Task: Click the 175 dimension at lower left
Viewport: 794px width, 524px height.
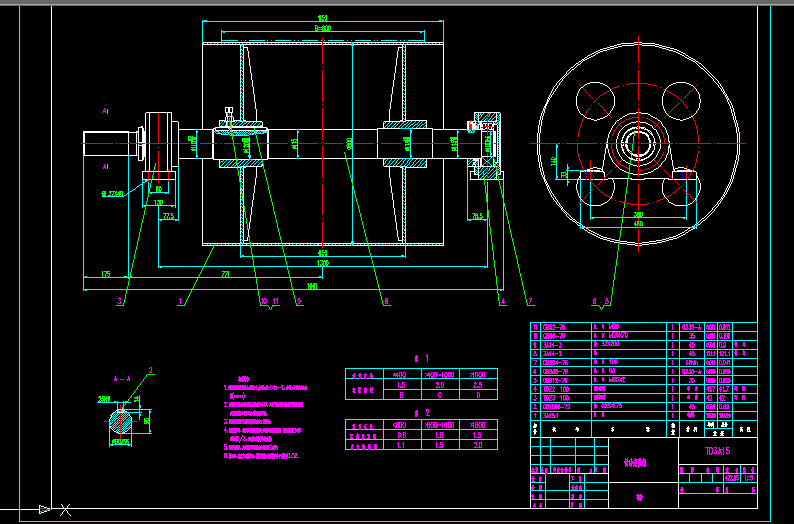Action: [x=105, y=275]
